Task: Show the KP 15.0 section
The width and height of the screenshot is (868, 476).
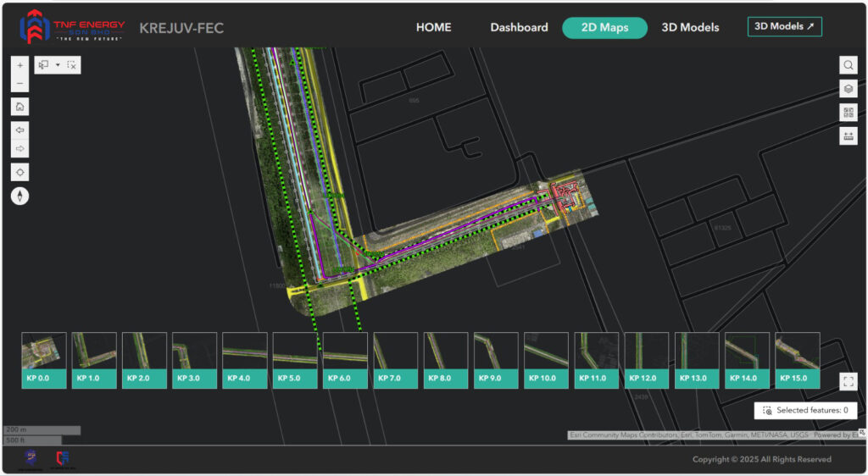Action: click(798, 361)
